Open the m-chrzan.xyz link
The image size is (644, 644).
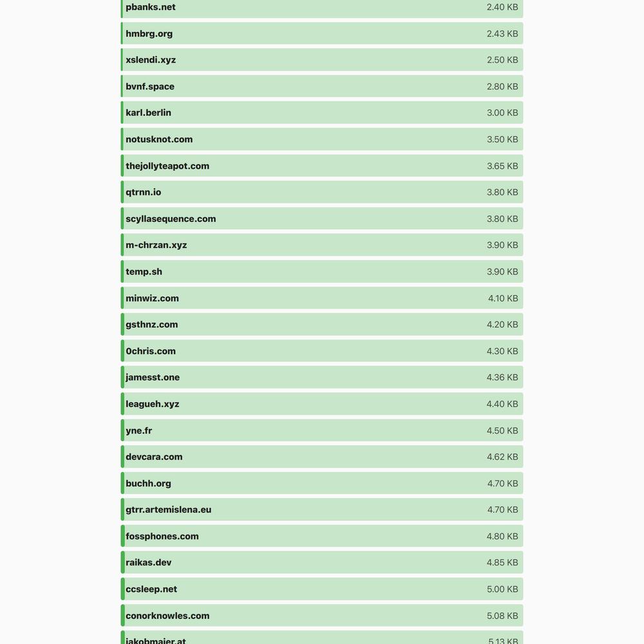(156, 245)
